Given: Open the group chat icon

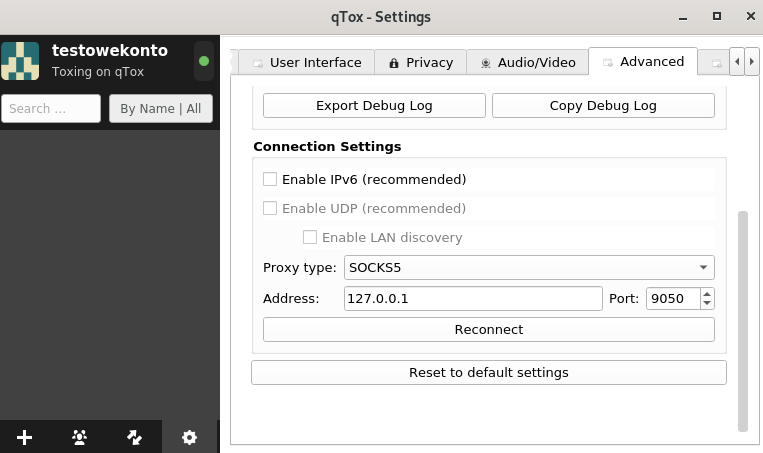Looking at the screenshot, I should pyautogui.click(x=79, y=437).
